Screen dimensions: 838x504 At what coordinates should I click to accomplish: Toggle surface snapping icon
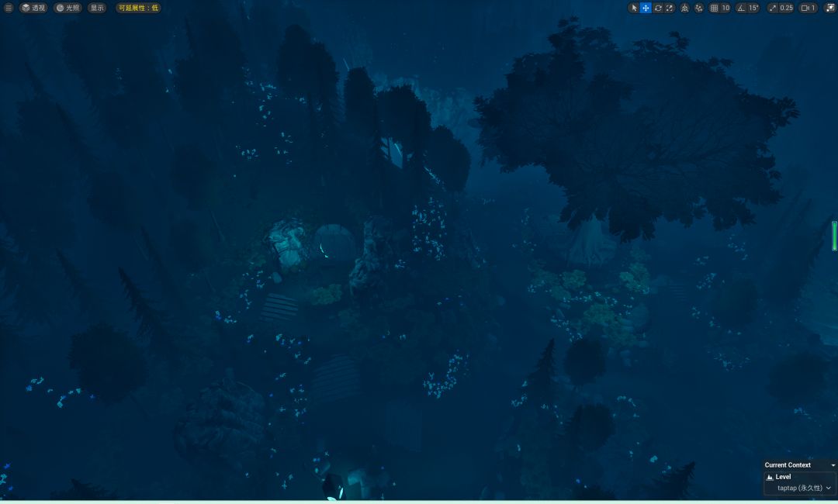pyautogui.click(x=699, y=8)
